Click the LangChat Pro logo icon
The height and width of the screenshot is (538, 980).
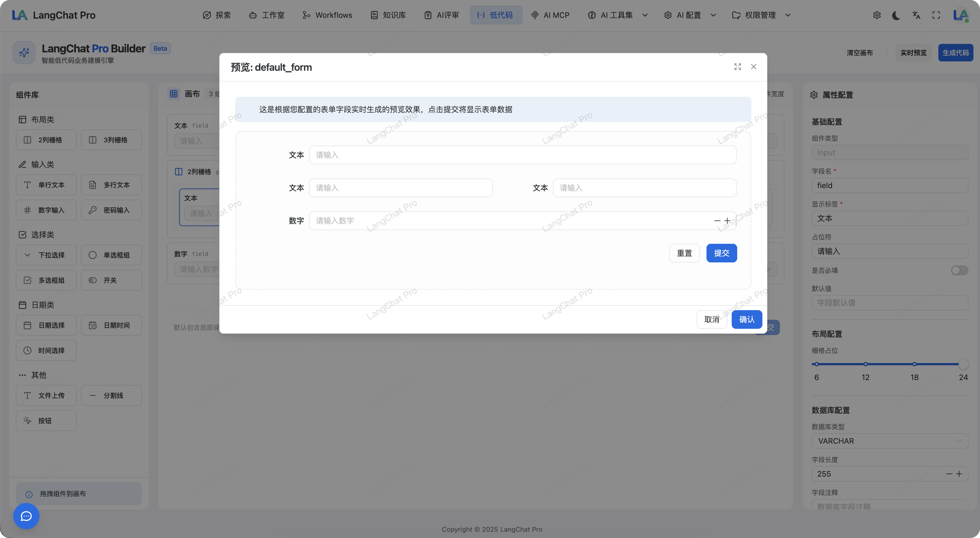point(20,15)
